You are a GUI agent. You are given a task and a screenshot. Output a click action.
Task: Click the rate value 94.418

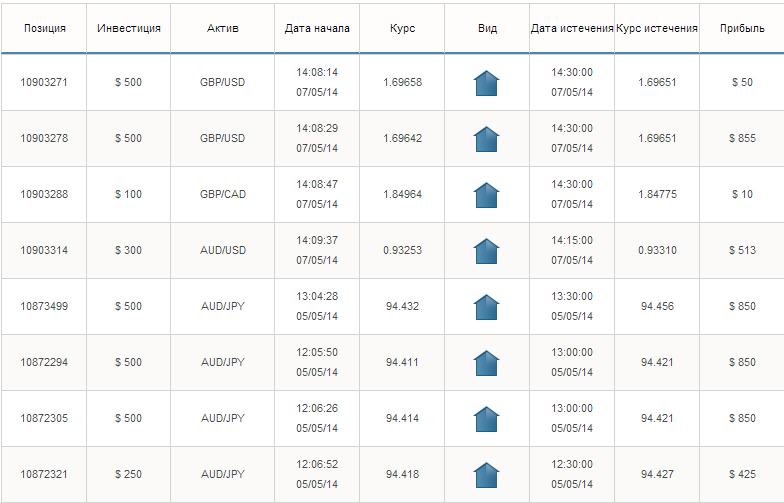402,474
